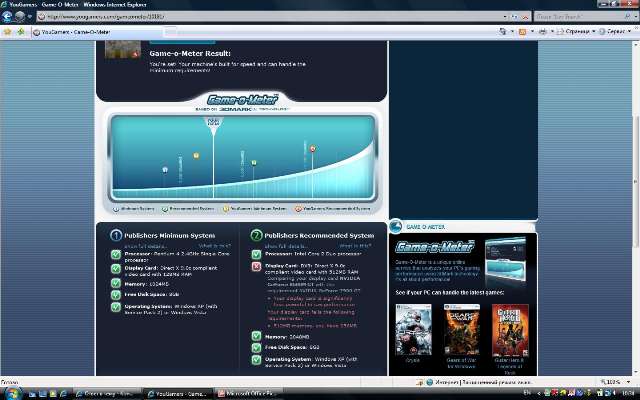Click the address bar URL field
The image size is (640, 400).
pyautogui.click(x=269, y=17)
